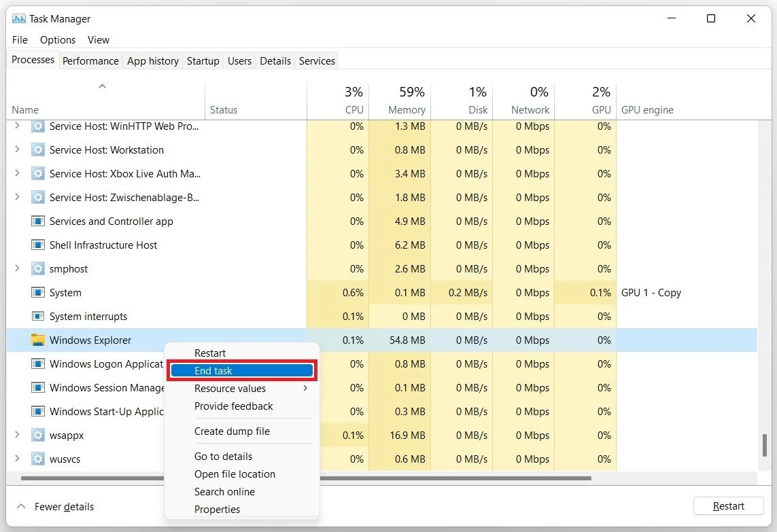Screen dimensions: 777x532
Task: Switch to the Details tab
Action: 275,61
